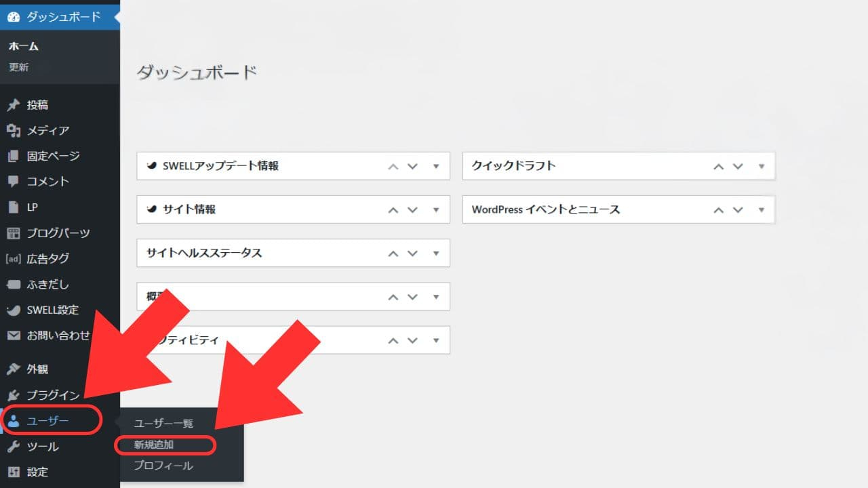
Task: Select 新規追加 in the flyout
Action: coord(154,445)
